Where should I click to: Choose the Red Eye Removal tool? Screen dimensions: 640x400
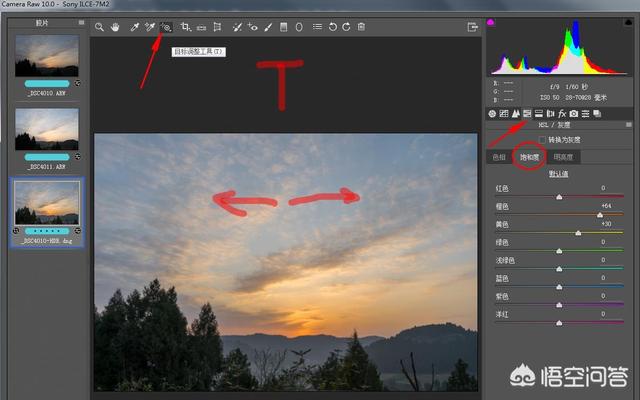point(253,27)
